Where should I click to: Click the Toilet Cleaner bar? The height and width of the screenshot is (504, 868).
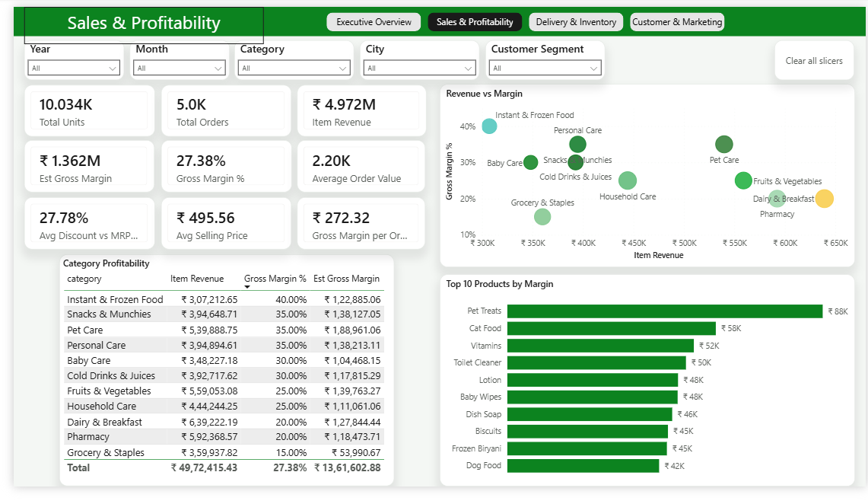pos(596,362)
